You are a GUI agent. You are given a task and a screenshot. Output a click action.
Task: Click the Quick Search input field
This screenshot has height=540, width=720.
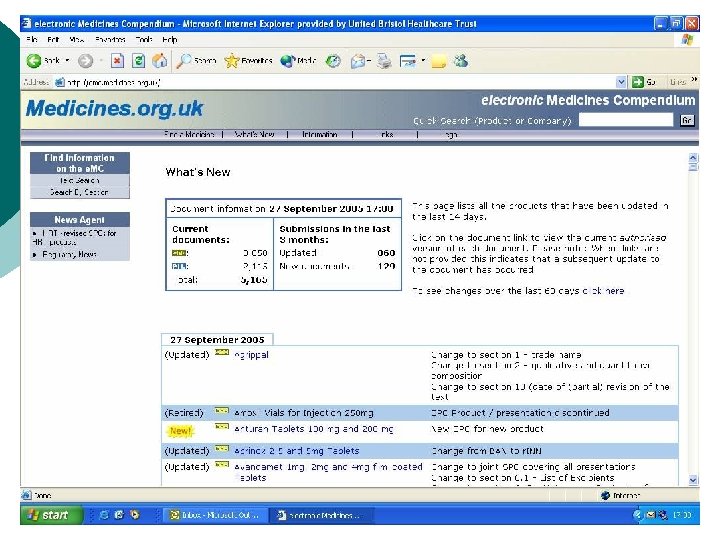click(626, 120)
